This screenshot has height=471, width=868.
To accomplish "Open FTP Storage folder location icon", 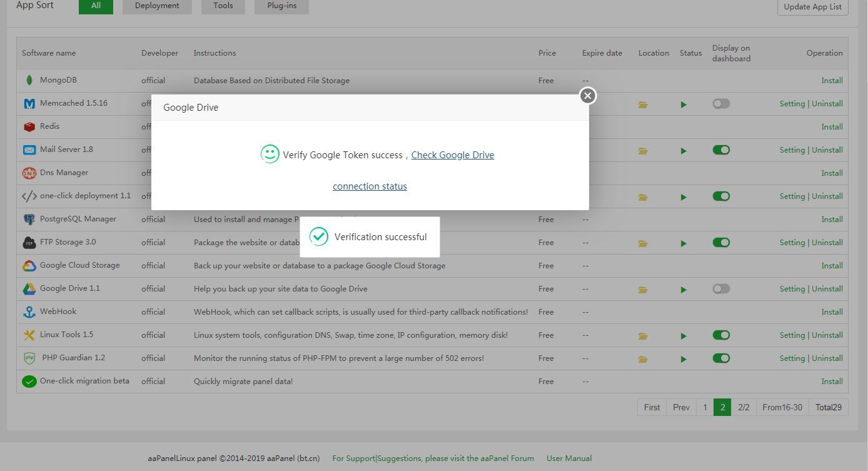I will click(x=643, y=243).
